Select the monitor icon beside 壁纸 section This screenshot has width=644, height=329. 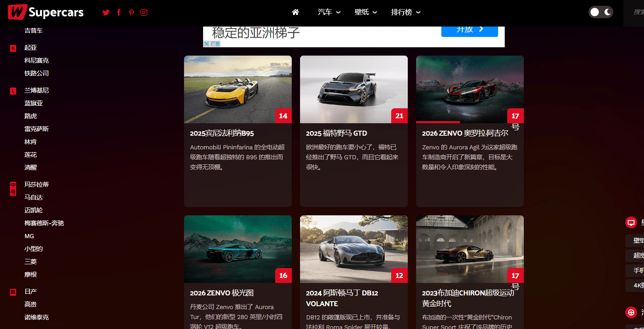(x=631, y=222)
